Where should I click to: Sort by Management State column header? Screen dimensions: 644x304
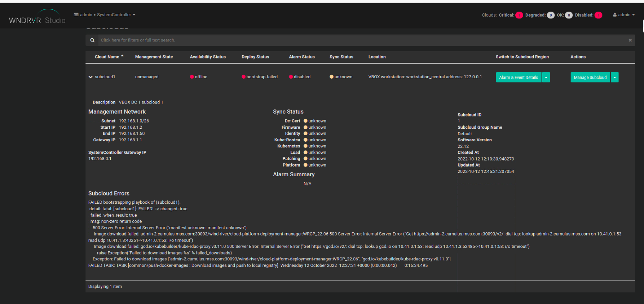pyautogui.click(x=154, y=57)
